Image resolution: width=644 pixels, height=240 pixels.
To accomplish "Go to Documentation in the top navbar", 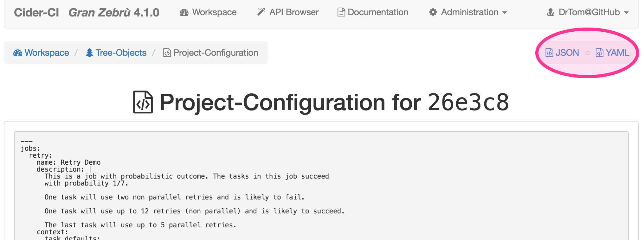I will click(373, 12).
